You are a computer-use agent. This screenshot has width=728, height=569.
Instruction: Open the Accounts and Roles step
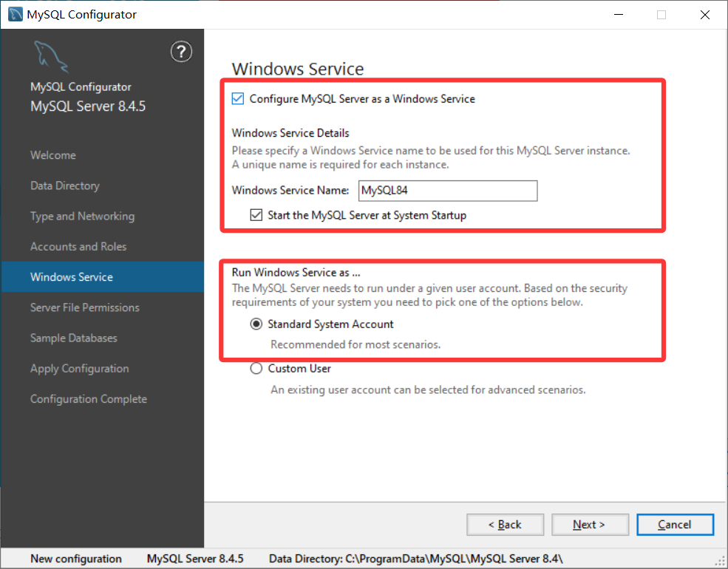(x=78, y=246)
